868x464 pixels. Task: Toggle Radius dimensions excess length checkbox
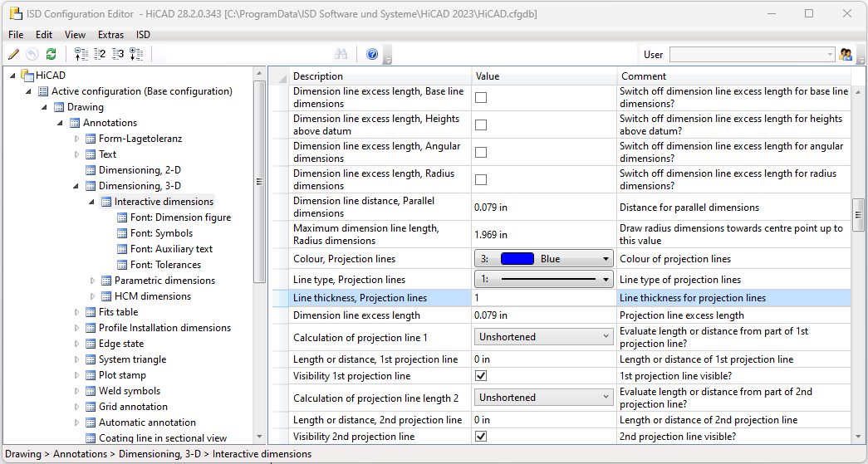(x=481, y=180)
